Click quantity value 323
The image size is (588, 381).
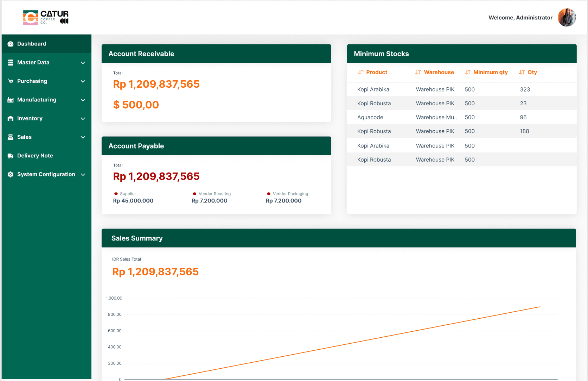tap(525, 89)
